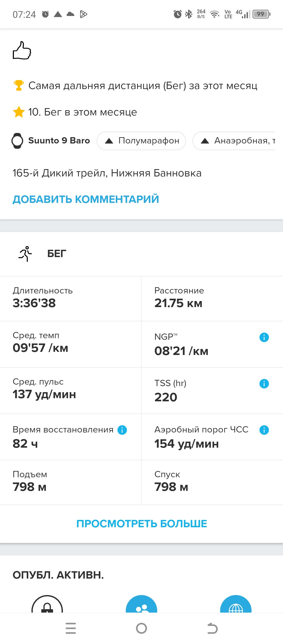Open the Анаэробная tag chip
This screenshot has height=644, width=283.
[x=234, y=141]
